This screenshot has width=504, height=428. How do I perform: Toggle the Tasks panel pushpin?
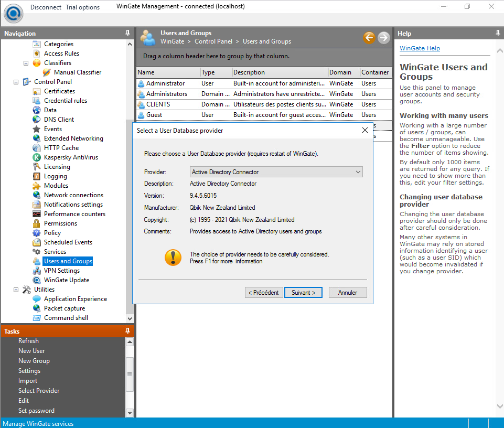tap(128, 331)
